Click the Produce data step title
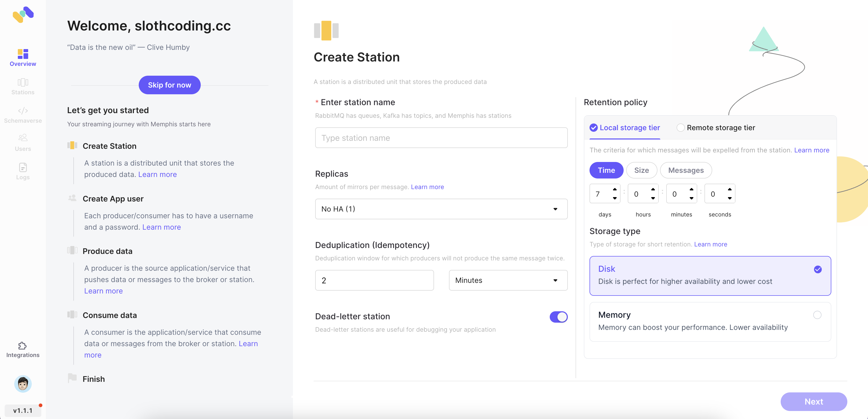The height and width of the screenshot is (419, 868). coord(107,251)
